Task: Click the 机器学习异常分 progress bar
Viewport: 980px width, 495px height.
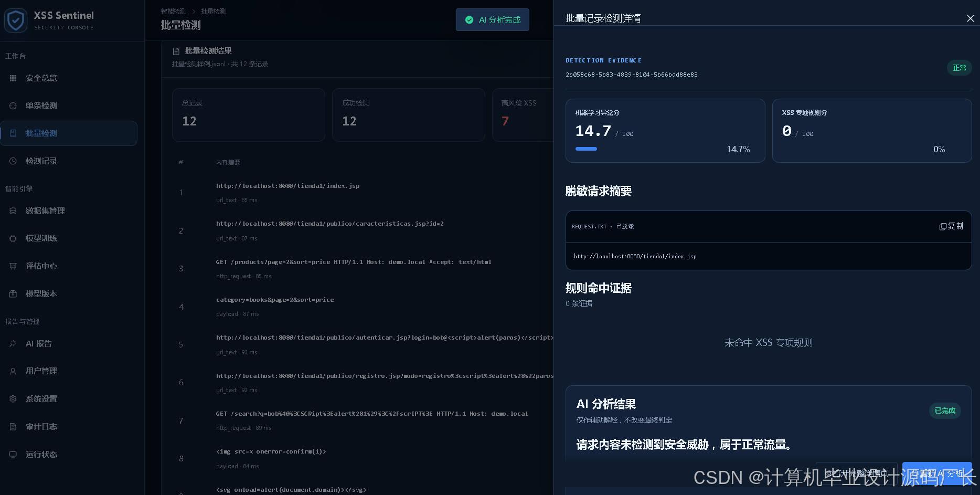Action: [586, 149]
